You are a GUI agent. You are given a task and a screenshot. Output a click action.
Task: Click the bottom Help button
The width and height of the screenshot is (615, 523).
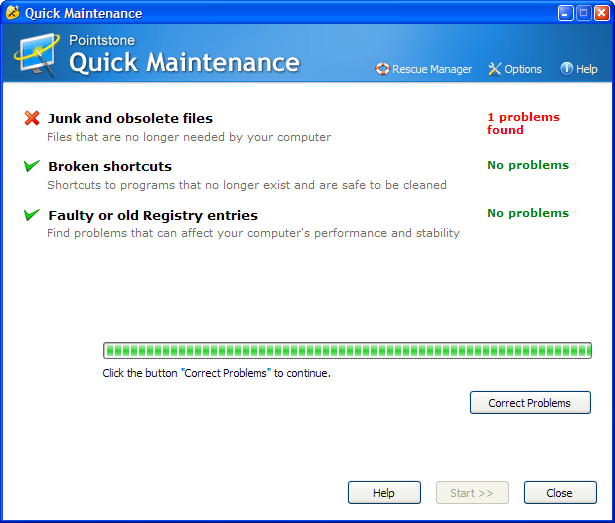(384, 493)
